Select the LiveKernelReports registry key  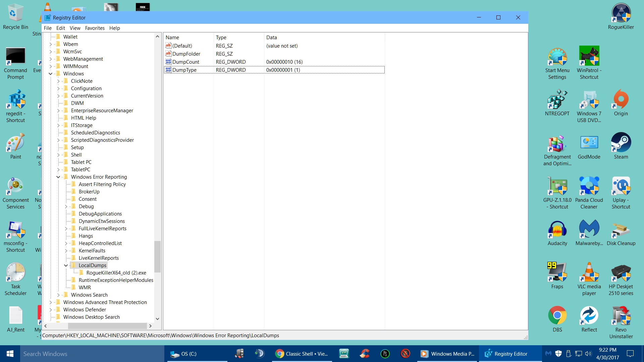[x=99, y=258]
